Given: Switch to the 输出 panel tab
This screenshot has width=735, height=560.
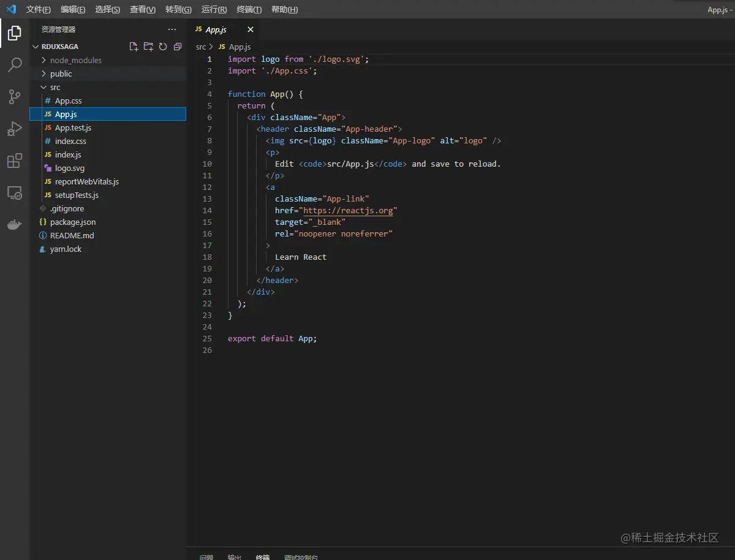Looking at the screenshot, I should (x=235, y=557).
